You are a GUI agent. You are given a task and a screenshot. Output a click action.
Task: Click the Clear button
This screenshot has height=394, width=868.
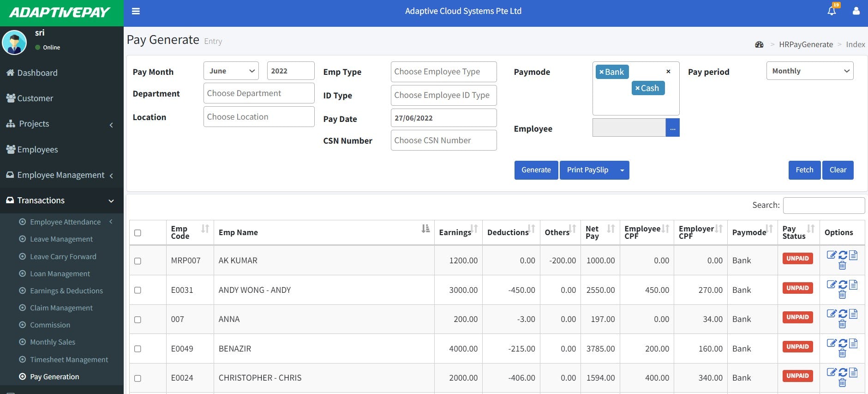(x=838, y=170)
